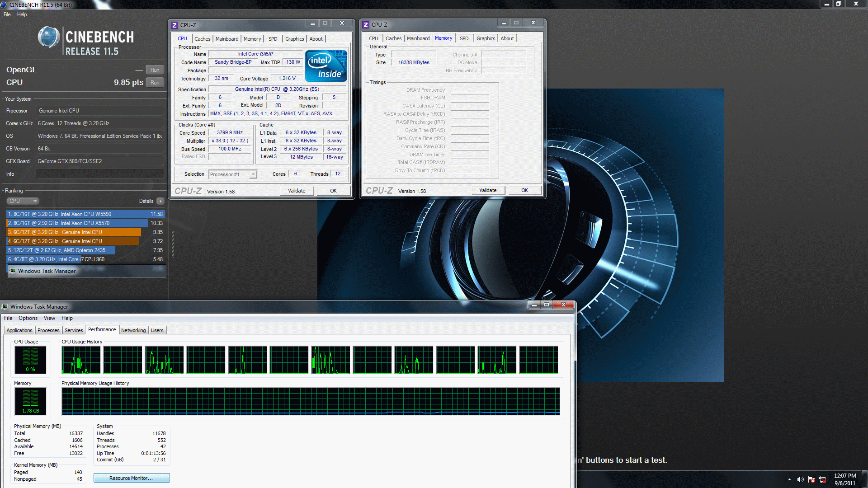This screenshot has width=868, height=488.
Task: Select ranking entry AMD Opteron 2435
Action: (85, 250)
